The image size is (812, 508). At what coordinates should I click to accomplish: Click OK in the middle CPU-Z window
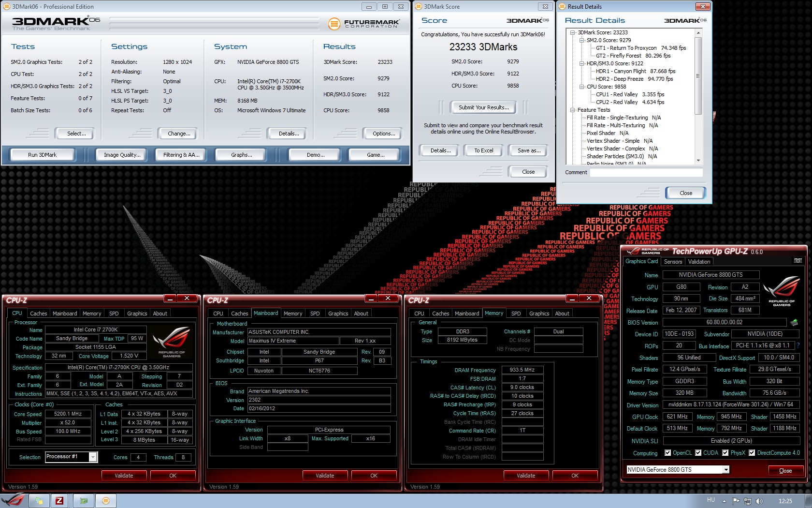pyautogui.click(x=374, y=476)
